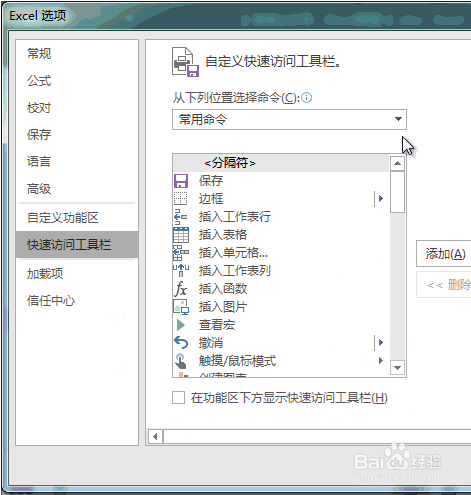Click the green View Macros play icon
The height and width of the screenshot is (495, 471).
[x=181, y=325]
